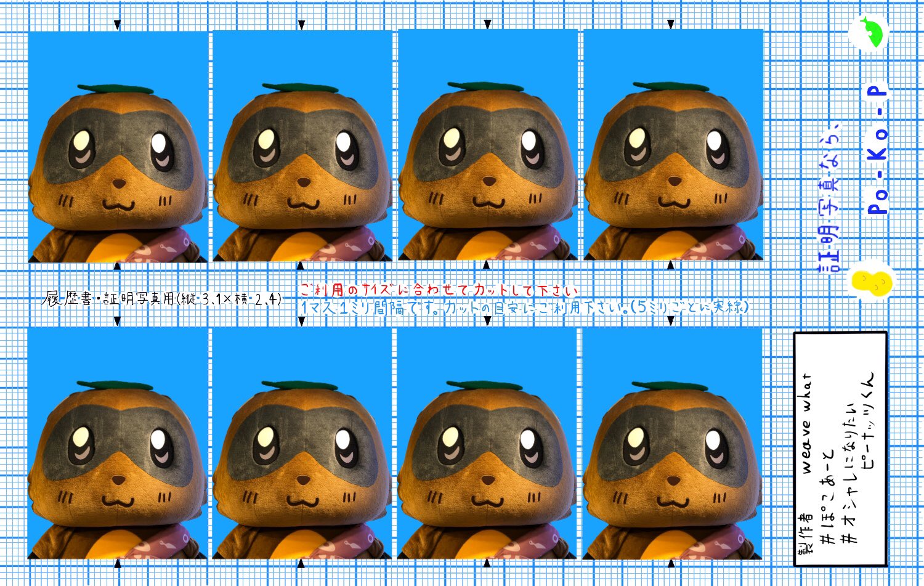The height and width of the screenshot is (586, 924).
Task: Click the red 'ご利用のサイズに合わせてカットして下さい' text
Action: pyautogui.click(x=439, y=290)
